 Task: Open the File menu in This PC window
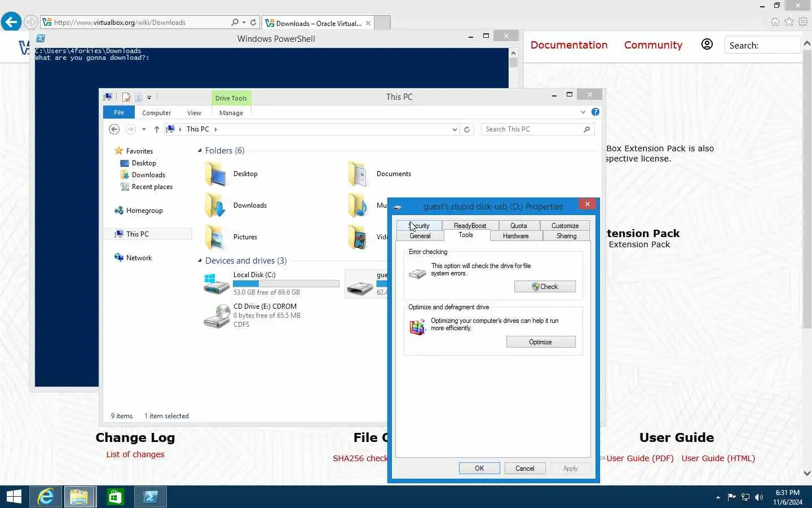pos(119,112)
